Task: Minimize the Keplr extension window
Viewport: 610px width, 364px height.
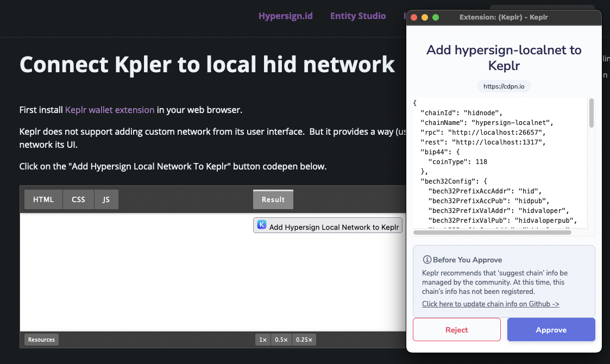Action: (x=424, y=17)
